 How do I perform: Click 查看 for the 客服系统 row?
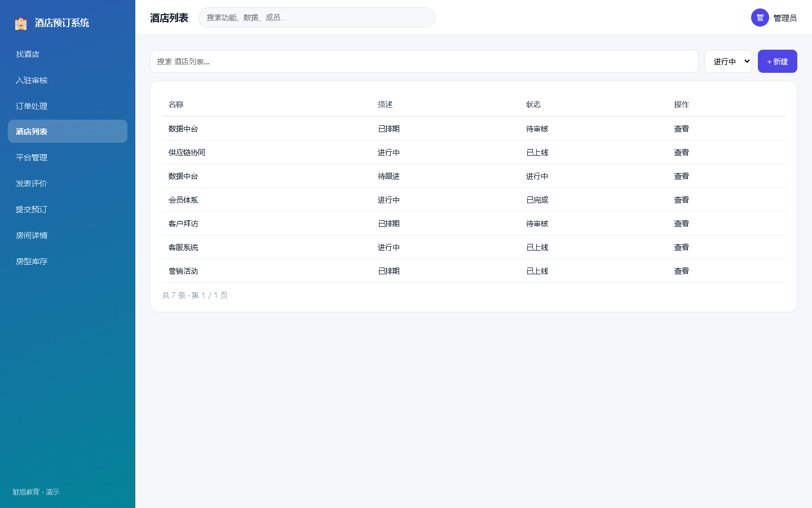[681, 247]
